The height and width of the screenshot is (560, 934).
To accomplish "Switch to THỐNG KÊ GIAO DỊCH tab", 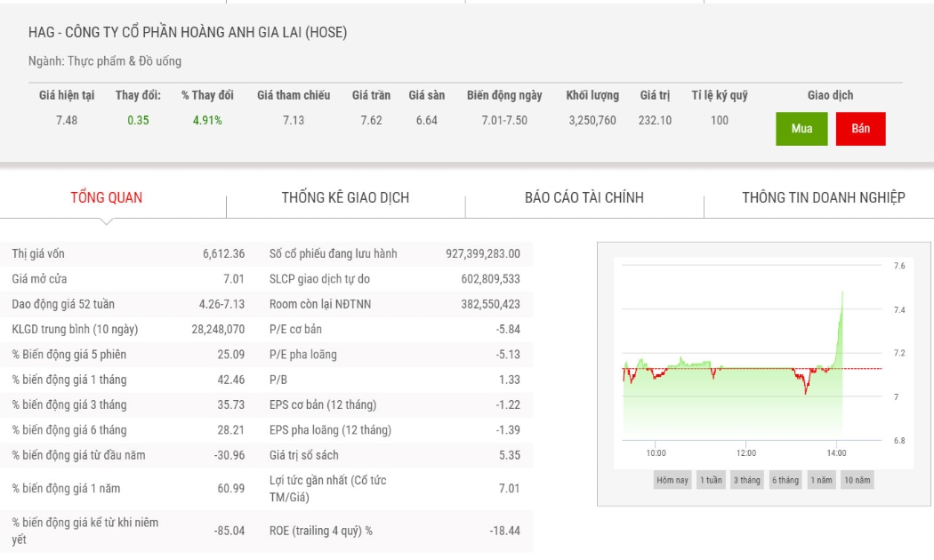I will (x=345, y=197).
